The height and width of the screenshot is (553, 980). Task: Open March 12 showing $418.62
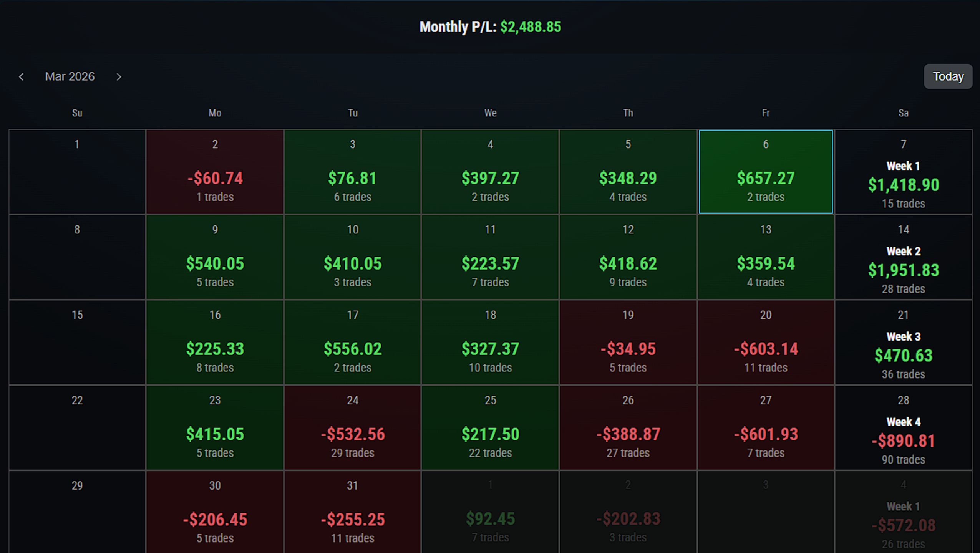point(628,257)
